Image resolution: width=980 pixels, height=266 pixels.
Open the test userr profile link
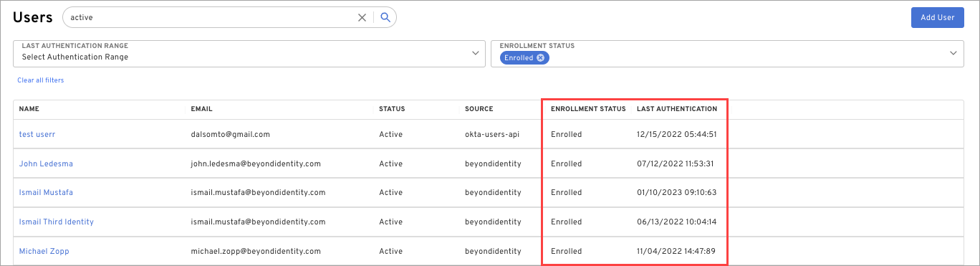tap(38, 134)
